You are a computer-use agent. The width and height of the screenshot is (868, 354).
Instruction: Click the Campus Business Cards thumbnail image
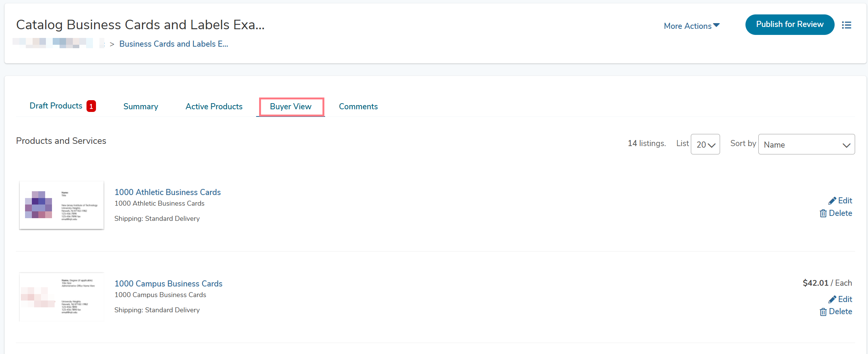click(x=61, y=297)
